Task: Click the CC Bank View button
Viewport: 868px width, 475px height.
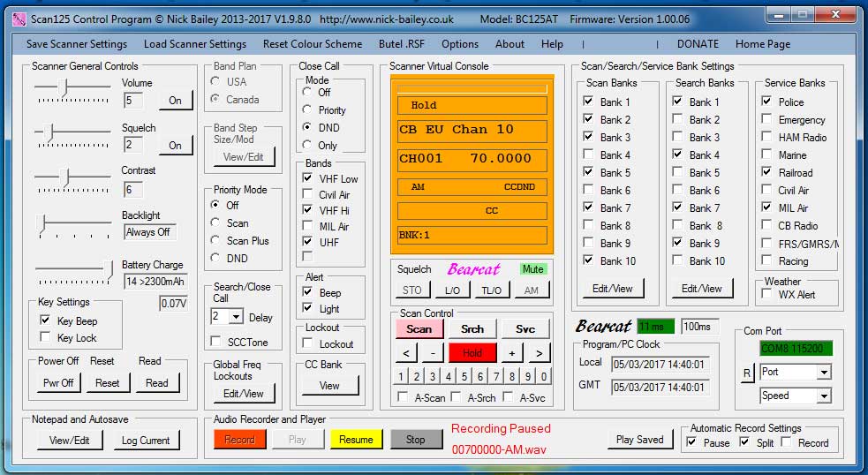Action: pyautogui.click(x=328, y=386)
